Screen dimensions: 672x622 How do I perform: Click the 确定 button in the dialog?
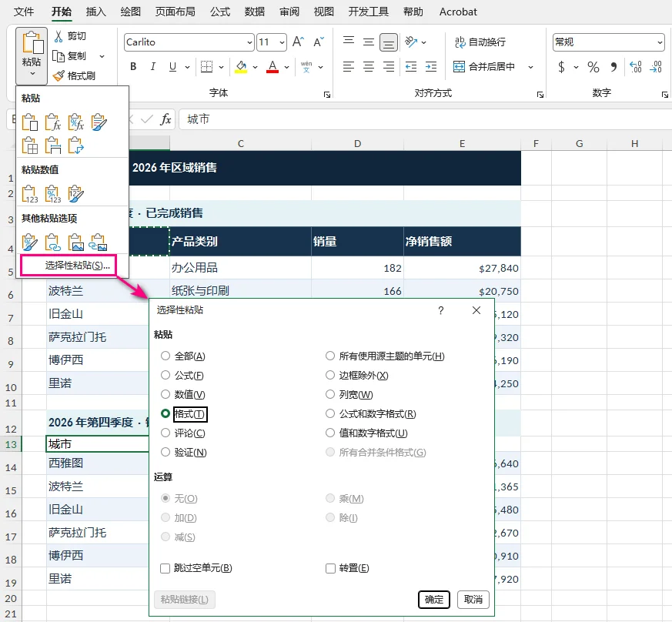(x=433, y=599)
